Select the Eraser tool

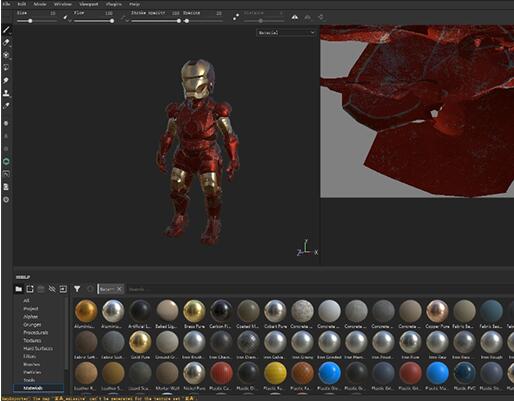6,42
